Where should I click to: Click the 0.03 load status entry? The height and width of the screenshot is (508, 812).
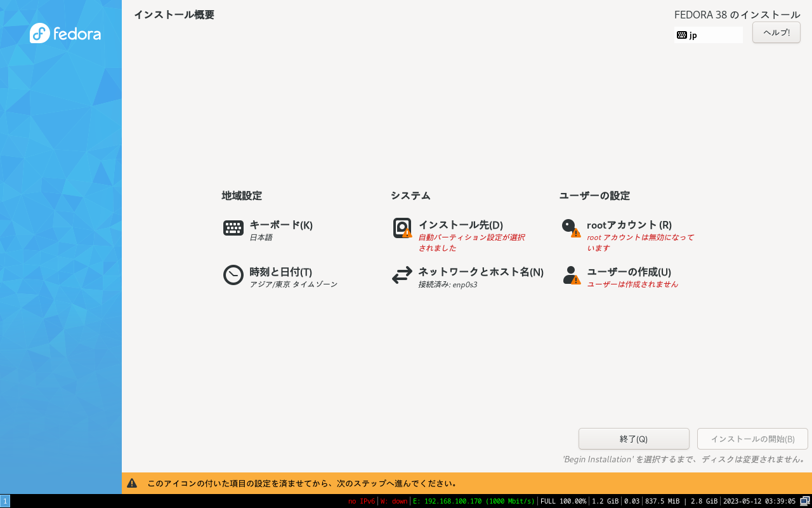pyautogui.click(x=632, y=501)
